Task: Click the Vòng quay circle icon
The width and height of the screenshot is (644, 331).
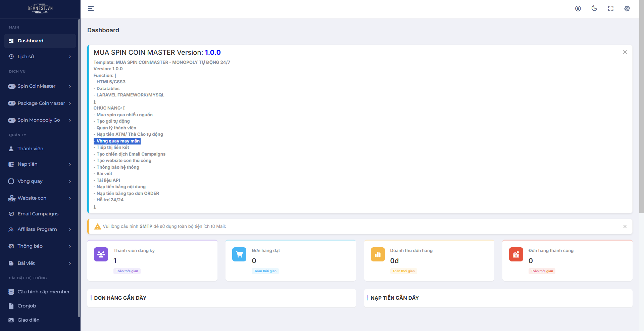Action: 11,181
